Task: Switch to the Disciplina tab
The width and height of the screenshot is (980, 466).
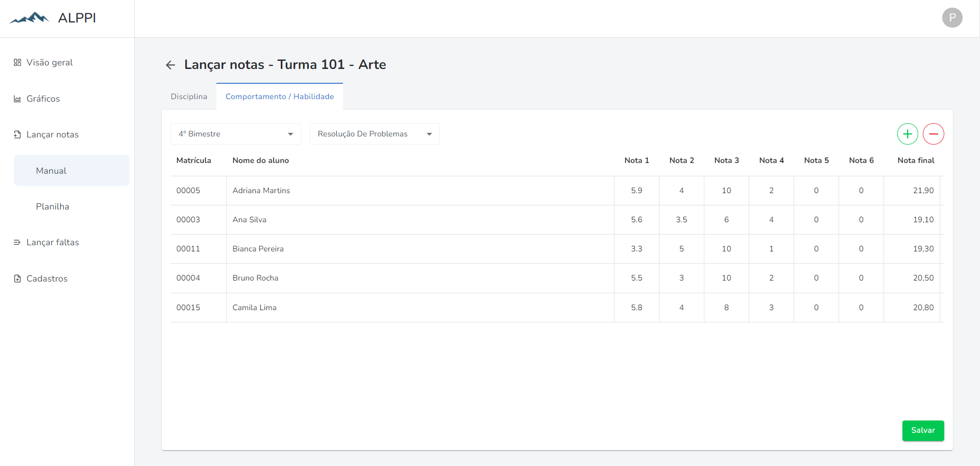Action: (189, 97)
